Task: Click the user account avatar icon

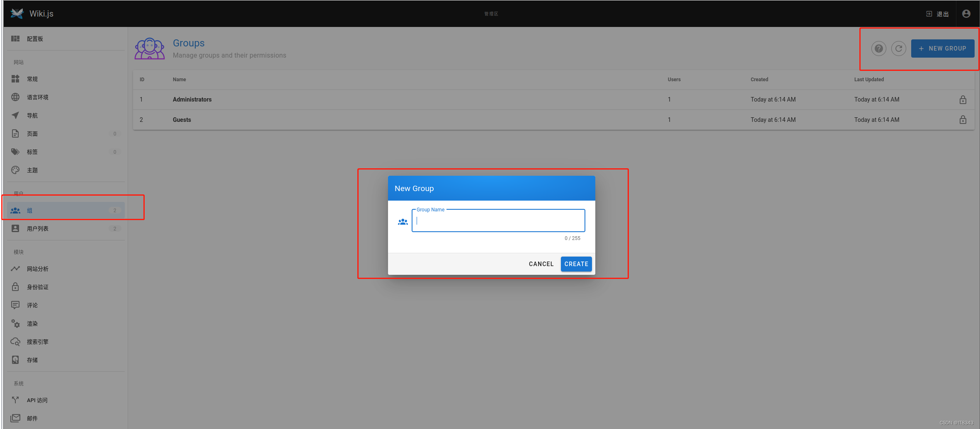Action: (966, 14)
